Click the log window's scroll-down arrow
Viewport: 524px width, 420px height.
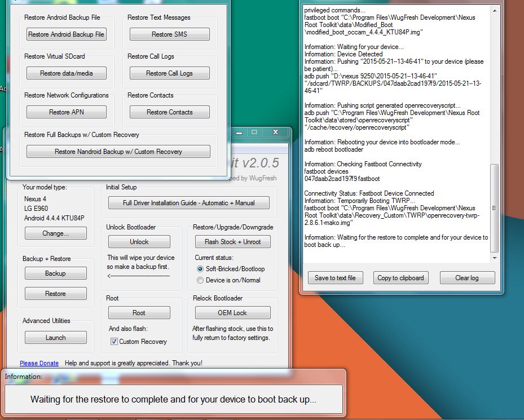(x=495, y=258)
